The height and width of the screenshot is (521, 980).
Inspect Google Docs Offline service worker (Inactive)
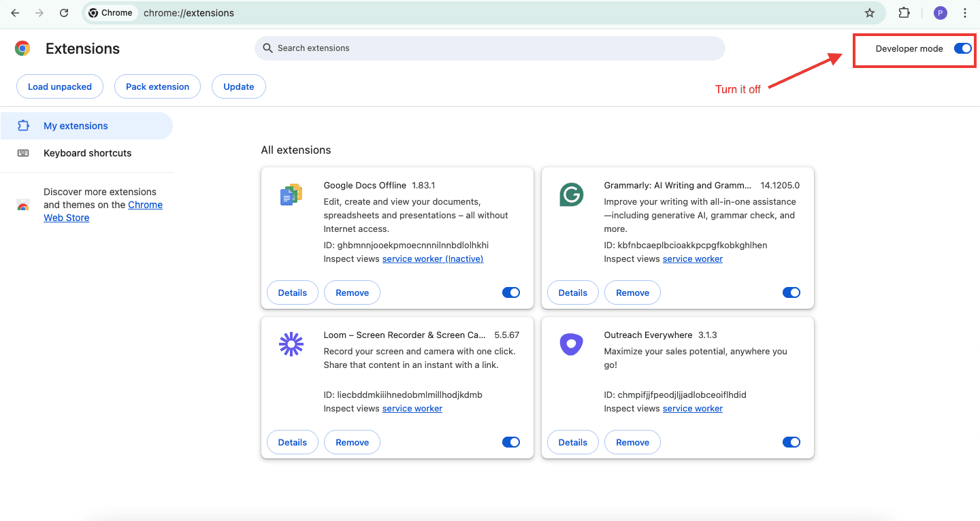point(433,259)
